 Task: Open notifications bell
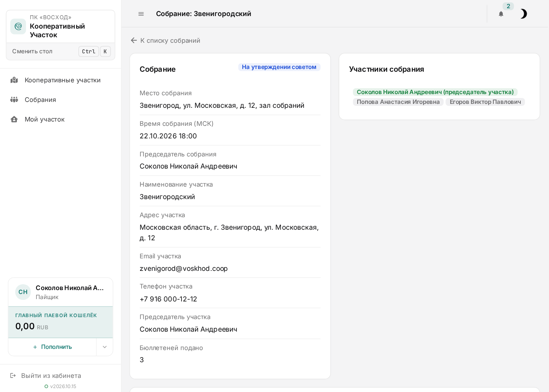pos(501,14)
